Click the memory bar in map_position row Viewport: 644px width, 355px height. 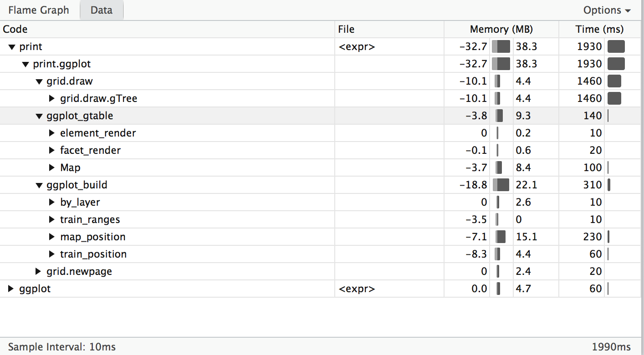click(x=501, y=237)
